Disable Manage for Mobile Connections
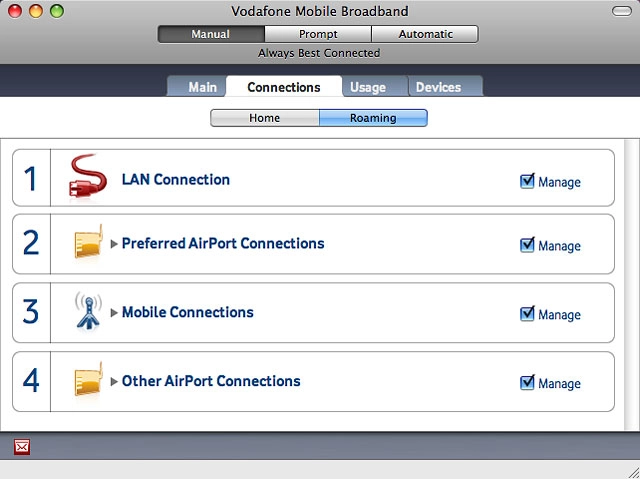This screenshot has width=640, height=479. pyautogui.click(x=528, y=314)
